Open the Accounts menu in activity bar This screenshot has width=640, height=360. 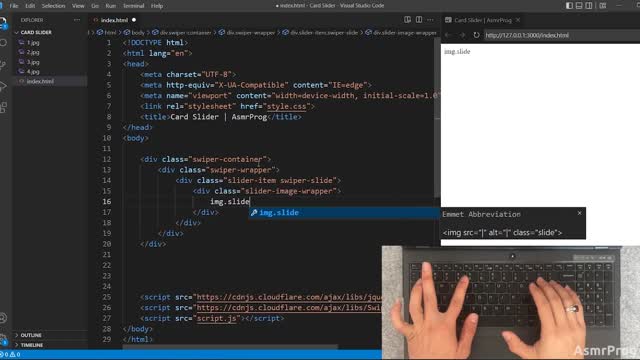tap(3, 318)
